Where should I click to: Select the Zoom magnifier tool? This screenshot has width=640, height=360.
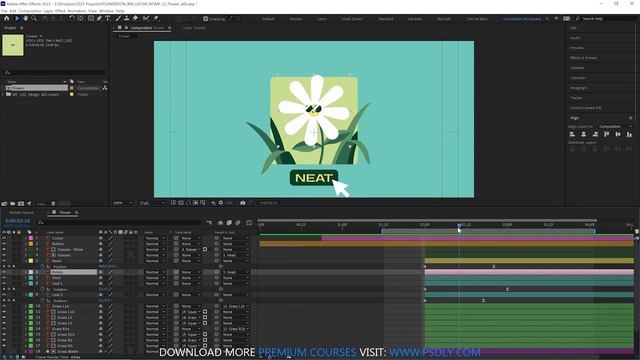[34, 18]
